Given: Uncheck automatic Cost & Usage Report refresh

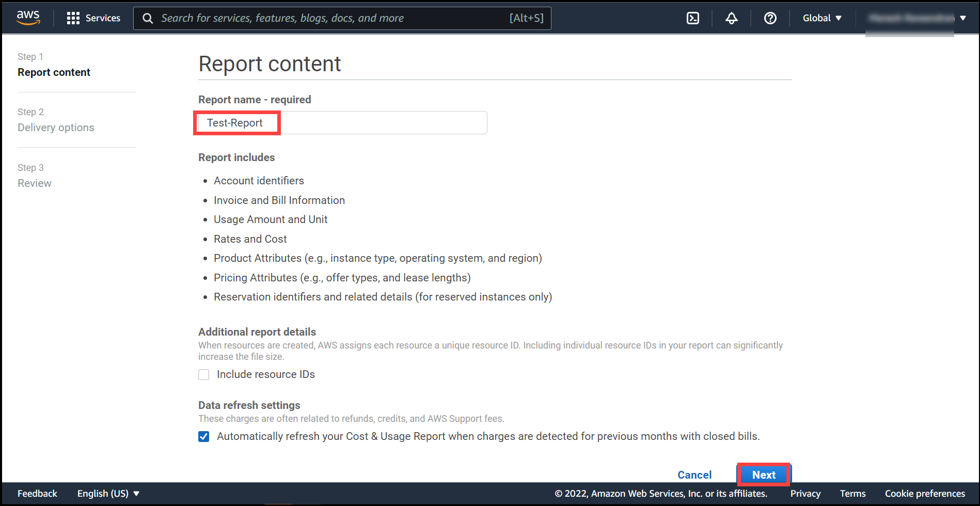Looking at the screenshot, I should tap(204, 436).
